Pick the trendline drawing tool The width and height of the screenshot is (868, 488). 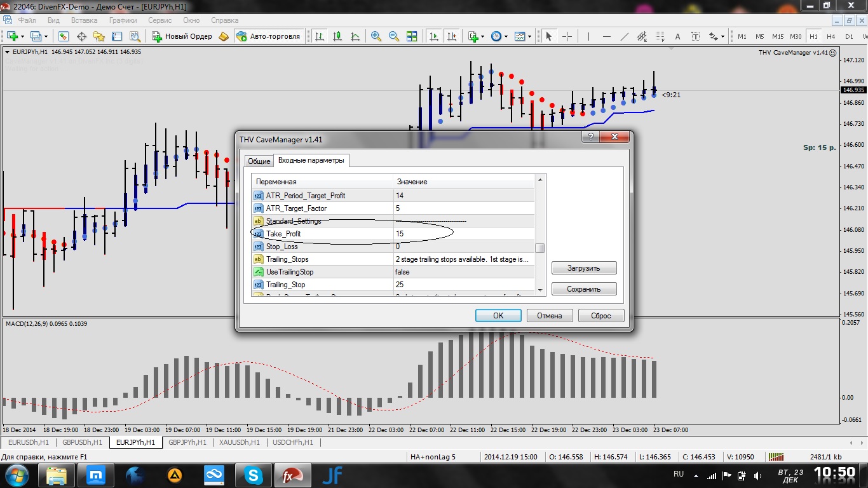coord(624,36)
